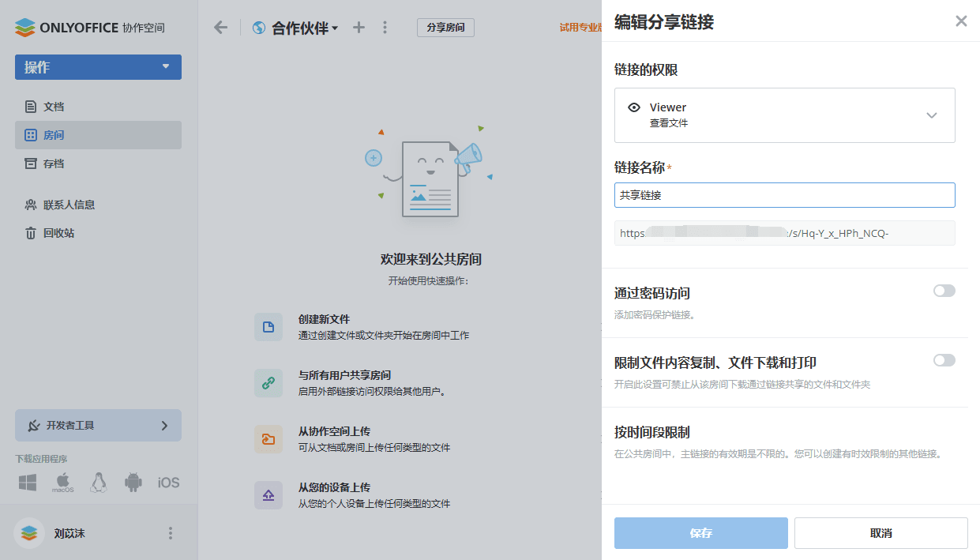
Task: Expand 开发者工具 developer tools
Action: point(98,425)
